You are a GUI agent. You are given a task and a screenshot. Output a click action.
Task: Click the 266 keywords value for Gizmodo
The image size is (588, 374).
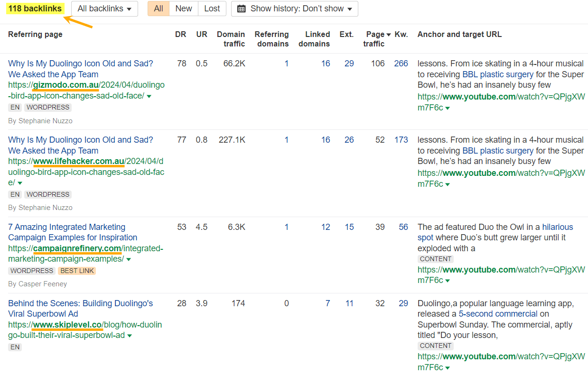(401, 63)
